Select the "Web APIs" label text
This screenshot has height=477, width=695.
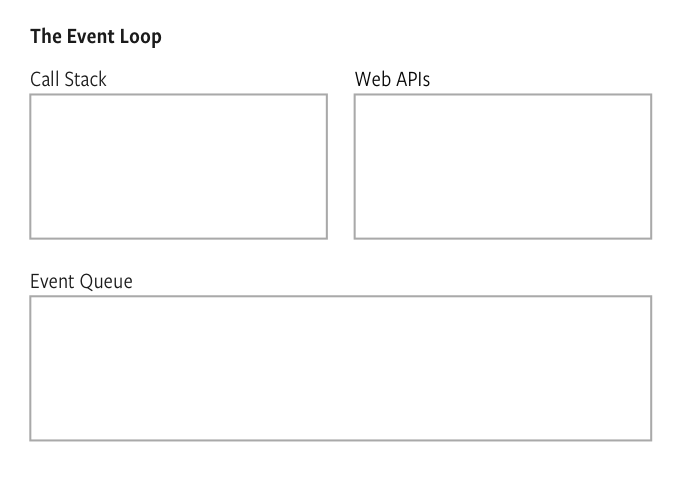[392, 79]
